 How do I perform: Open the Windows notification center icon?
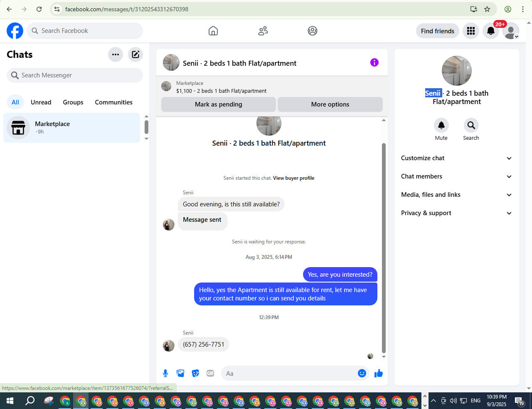click(520, 401)
